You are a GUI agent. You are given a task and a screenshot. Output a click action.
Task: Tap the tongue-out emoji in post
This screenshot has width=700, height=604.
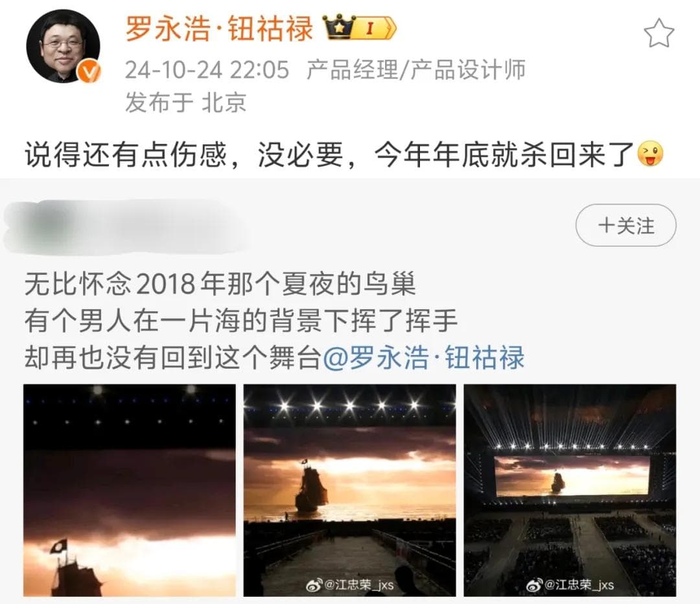click(650, 154)
